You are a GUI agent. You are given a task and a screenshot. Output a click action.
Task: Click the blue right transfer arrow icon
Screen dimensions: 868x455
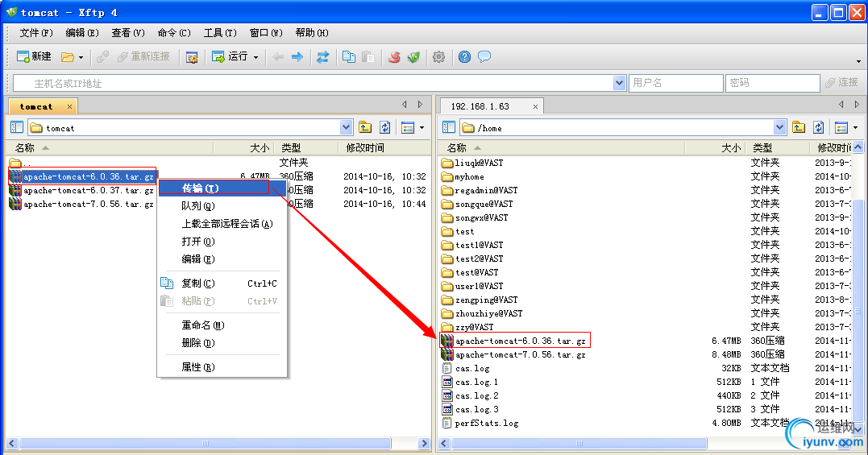coord(297,56)
